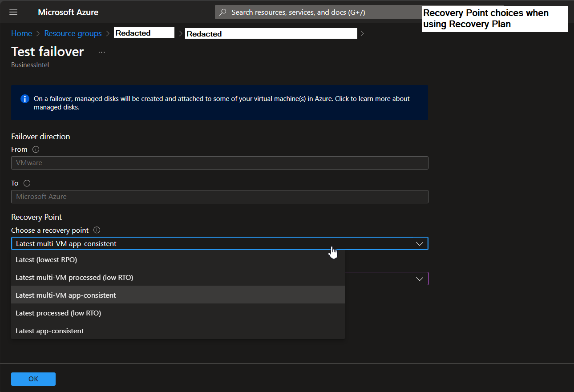Click the OK button
The height and width of the screenshot is (392, 574).
coord(33,379)
